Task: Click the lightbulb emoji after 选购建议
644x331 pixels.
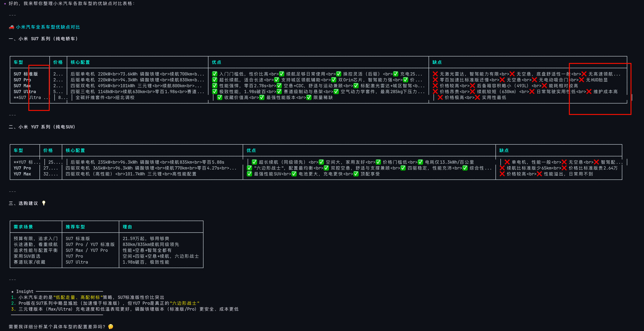Action: point(44,203)
